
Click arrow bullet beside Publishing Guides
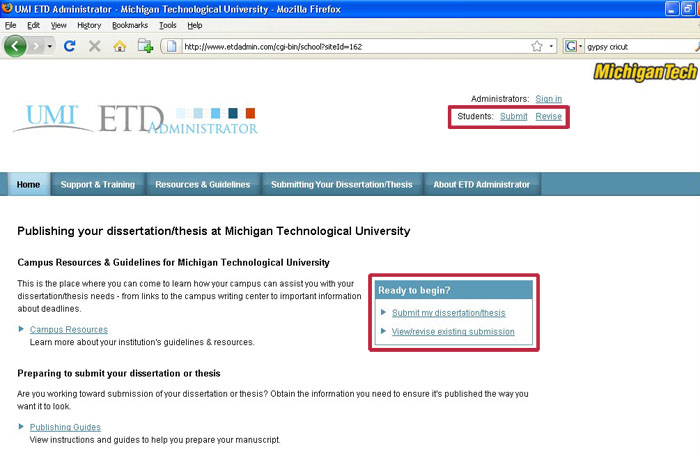(21, 427)
